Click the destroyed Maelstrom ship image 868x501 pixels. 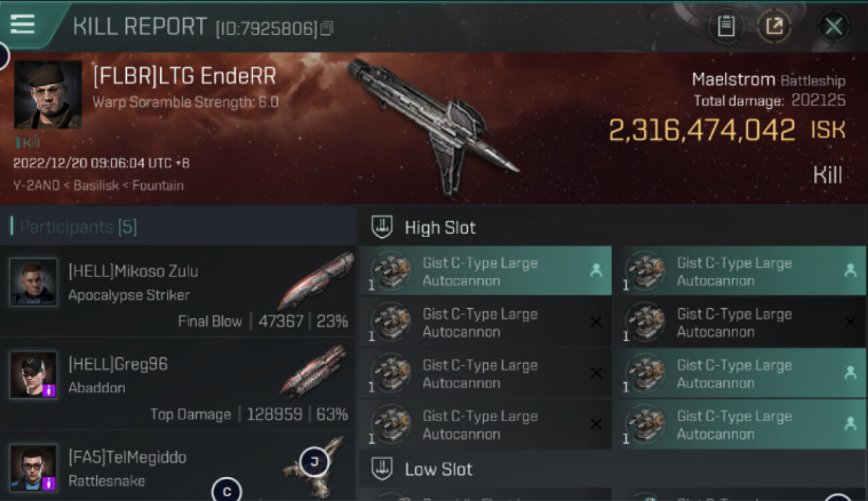pyautogui.click(x=433, y=124)
